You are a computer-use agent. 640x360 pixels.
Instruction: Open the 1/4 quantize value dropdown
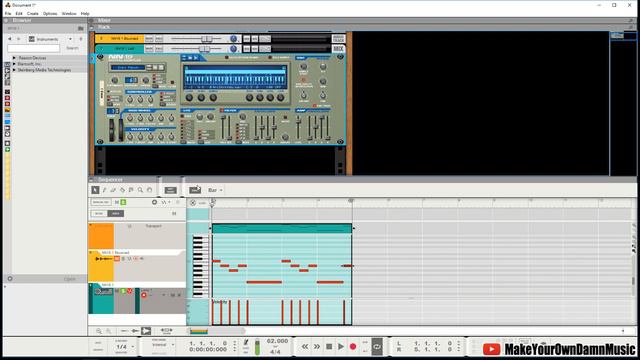tap(124, 347)
